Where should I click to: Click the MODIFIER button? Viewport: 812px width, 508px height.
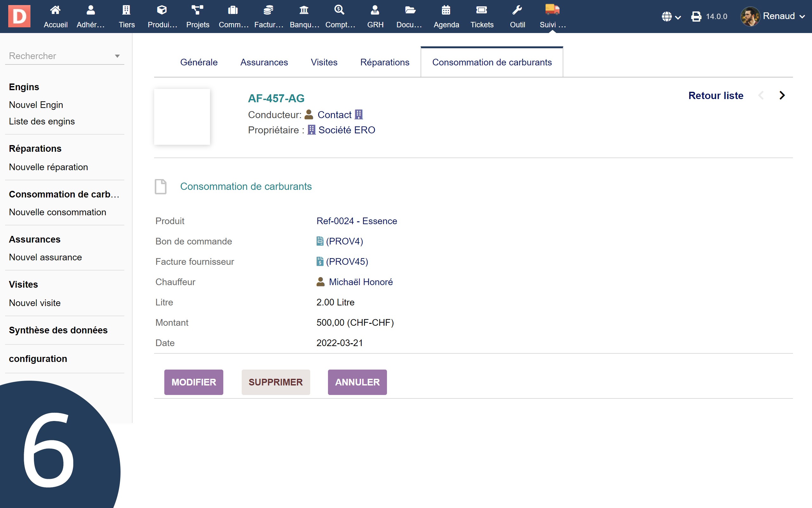193,382
